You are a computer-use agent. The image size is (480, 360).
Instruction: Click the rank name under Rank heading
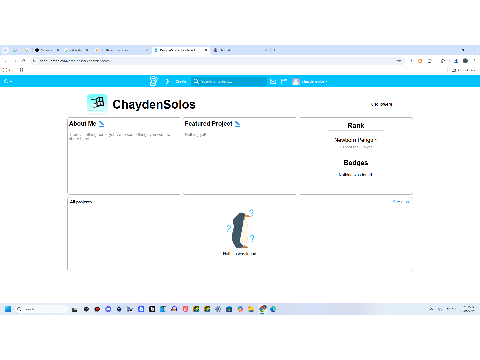(x=356, y=140)
